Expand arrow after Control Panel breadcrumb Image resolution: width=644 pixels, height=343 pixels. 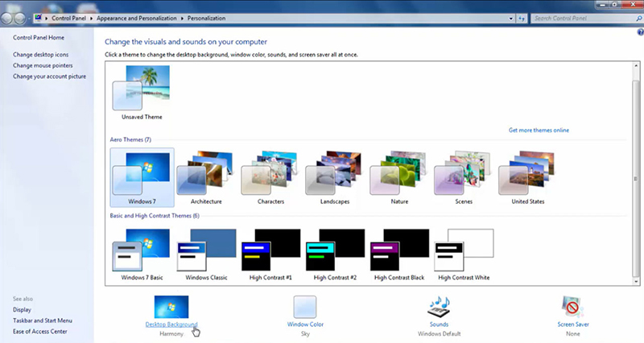[x=91, y=18]
